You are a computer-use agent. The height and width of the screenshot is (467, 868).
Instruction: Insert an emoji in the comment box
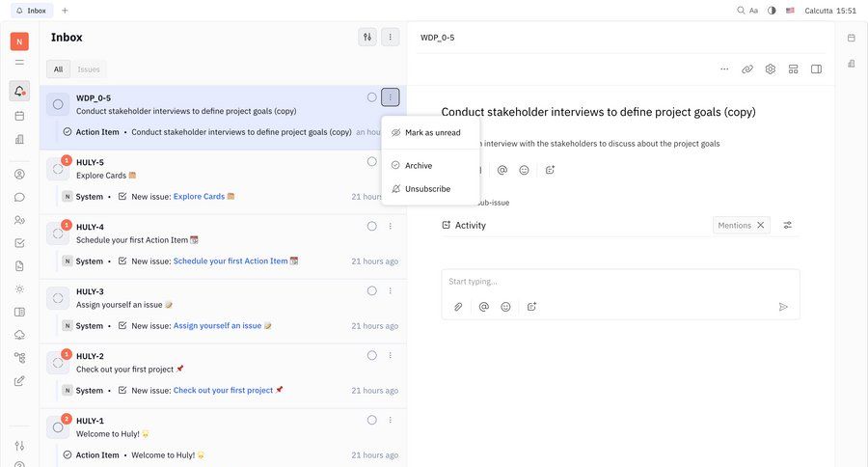coord(505,306)
